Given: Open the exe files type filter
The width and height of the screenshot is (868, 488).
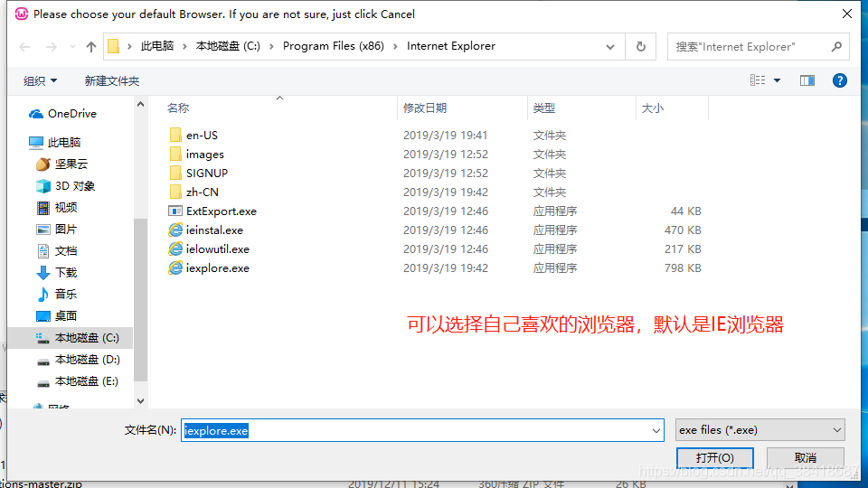Looking at the screenshot, I should click(x=760, y=430).
